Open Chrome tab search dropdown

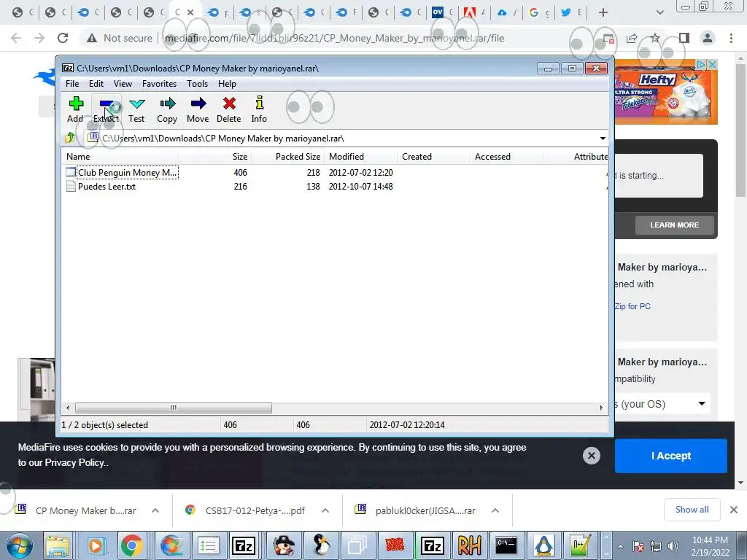(659, 12)
